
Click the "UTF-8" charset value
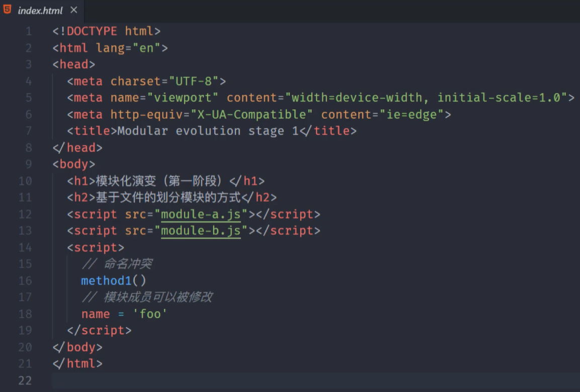(x=194, y=81)
